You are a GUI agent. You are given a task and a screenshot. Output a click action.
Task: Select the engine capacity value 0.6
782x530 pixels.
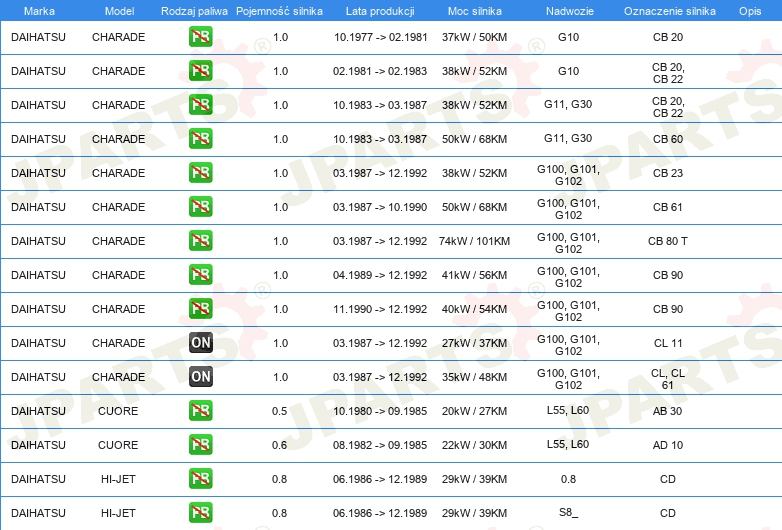pyautogui.click(x=279, y=445)
